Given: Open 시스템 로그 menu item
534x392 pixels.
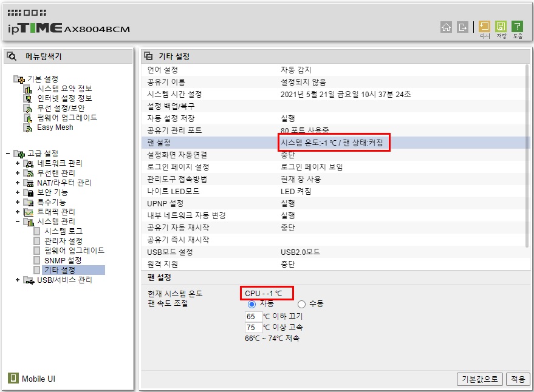Looking at the screenshot, I should point(63,231).
